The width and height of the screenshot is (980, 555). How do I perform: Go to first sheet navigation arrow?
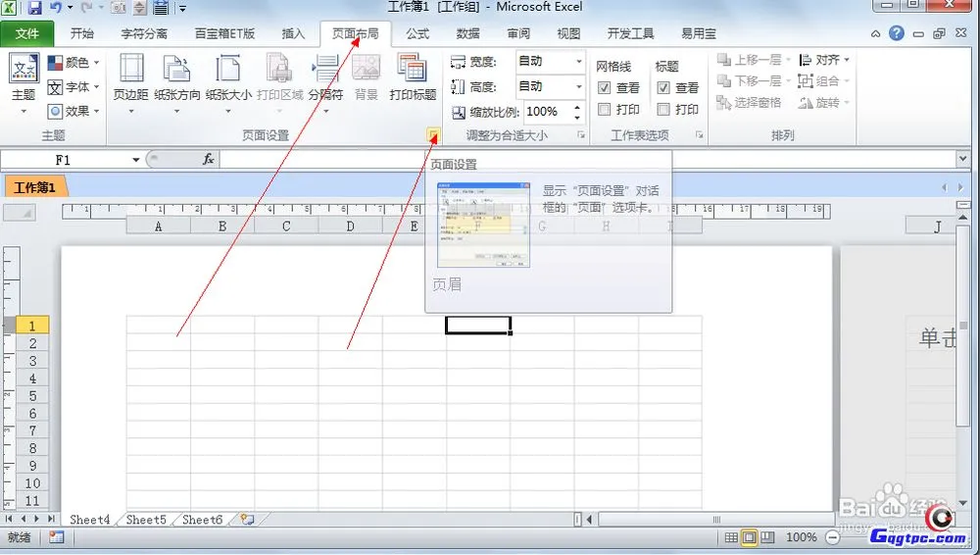[9, 519]
